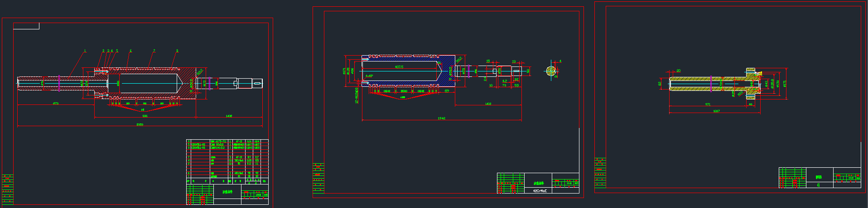This screenshot has width=868, height=208.
Task: Click the empty rectangle at first sheet corner
Action: click(x=26, y=26)
